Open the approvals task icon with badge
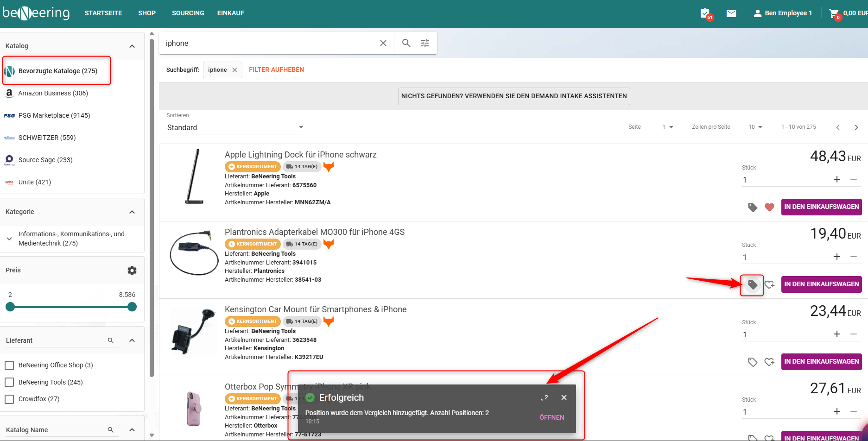Screen dimensions: 868x441 tap(705, 13)
